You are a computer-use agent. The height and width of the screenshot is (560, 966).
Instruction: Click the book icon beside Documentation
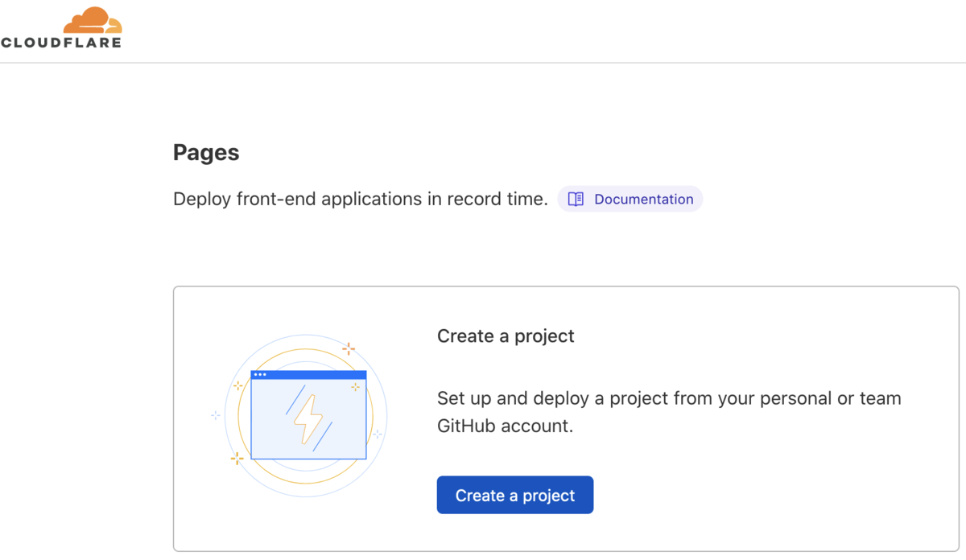(x=576, y=199)
